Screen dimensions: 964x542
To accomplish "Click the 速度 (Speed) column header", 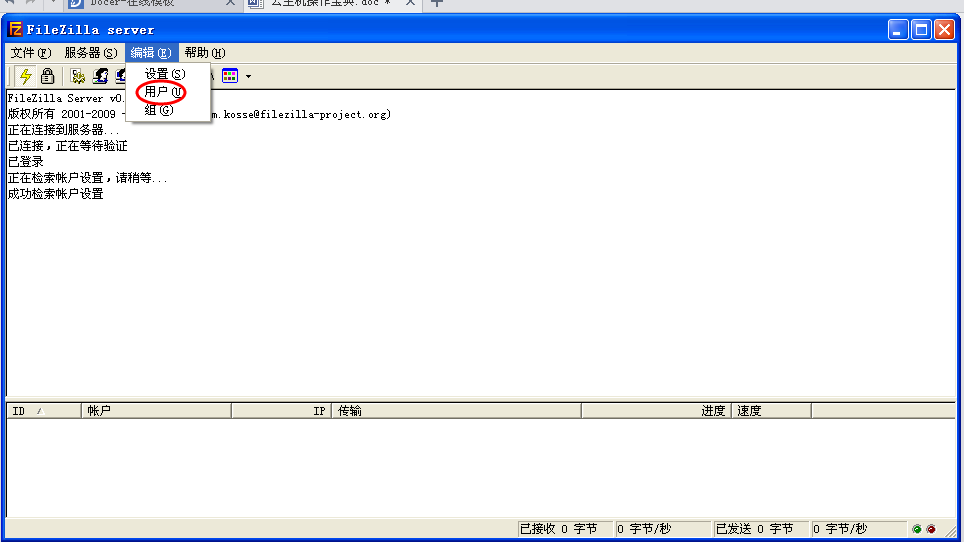I will [770, 411].
